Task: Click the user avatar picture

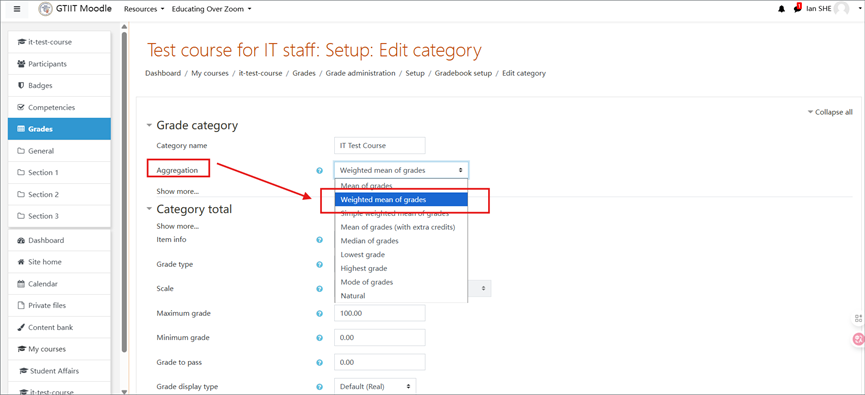Action: tap(841, 9)
